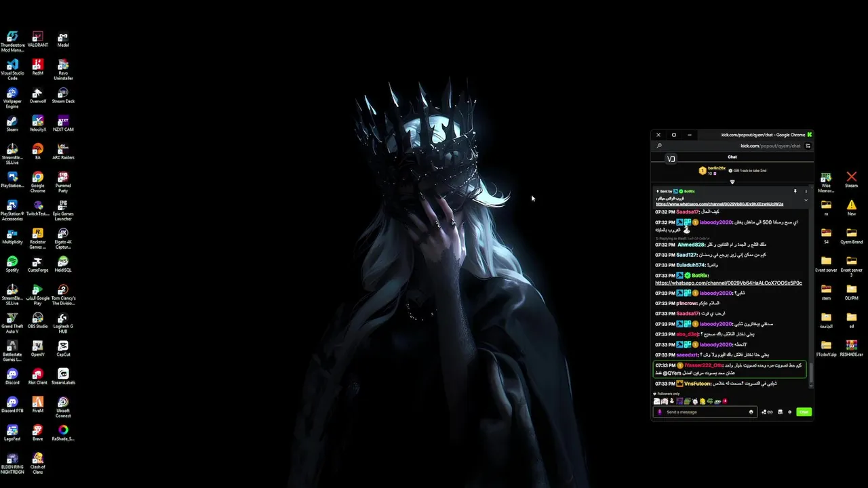The width and height of the screenshot is (868, 488).
Task: Select the Event server 3 folder
Action: coord(852,266)
